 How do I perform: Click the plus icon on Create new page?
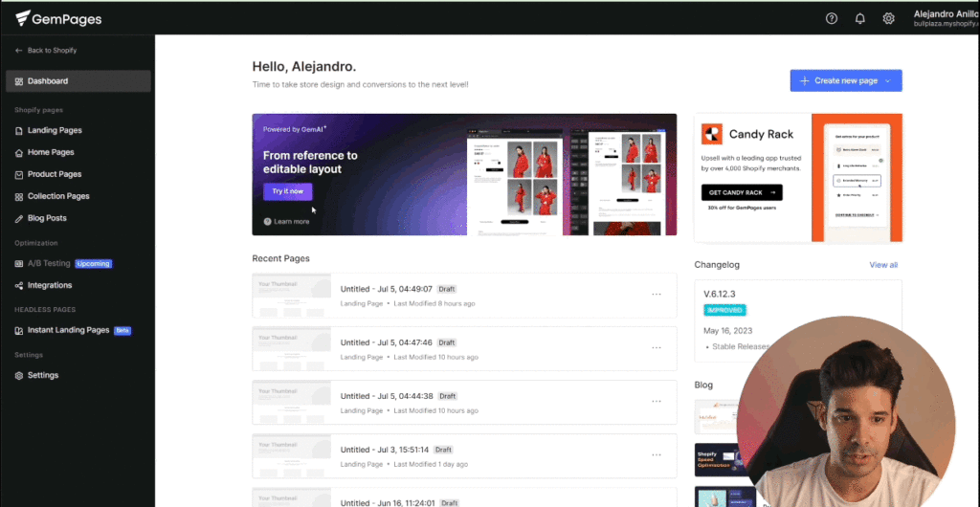[804, 80]
